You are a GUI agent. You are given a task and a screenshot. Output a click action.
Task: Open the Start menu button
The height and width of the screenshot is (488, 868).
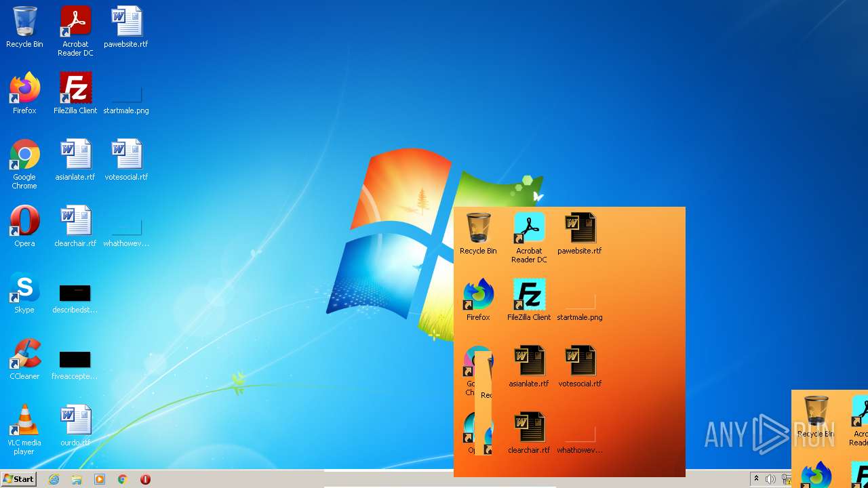(x=18, y=479)
